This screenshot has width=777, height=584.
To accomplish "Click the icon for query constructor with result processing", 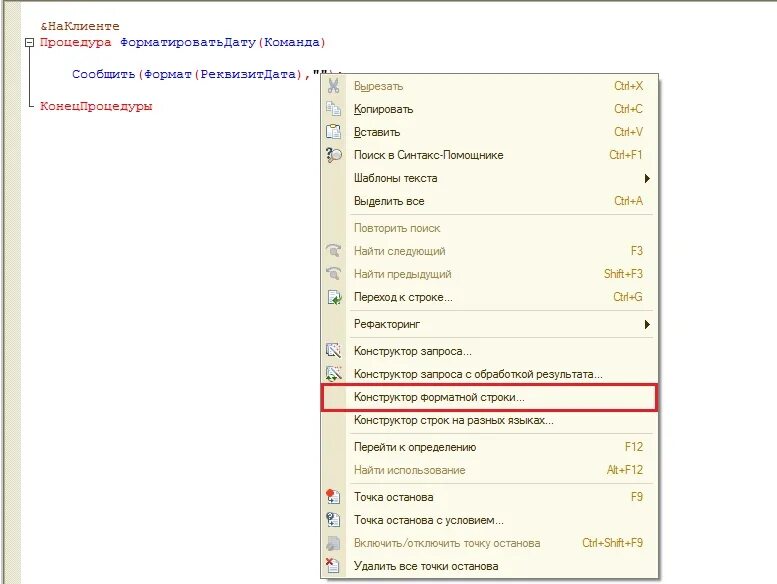I will point(333,373).
